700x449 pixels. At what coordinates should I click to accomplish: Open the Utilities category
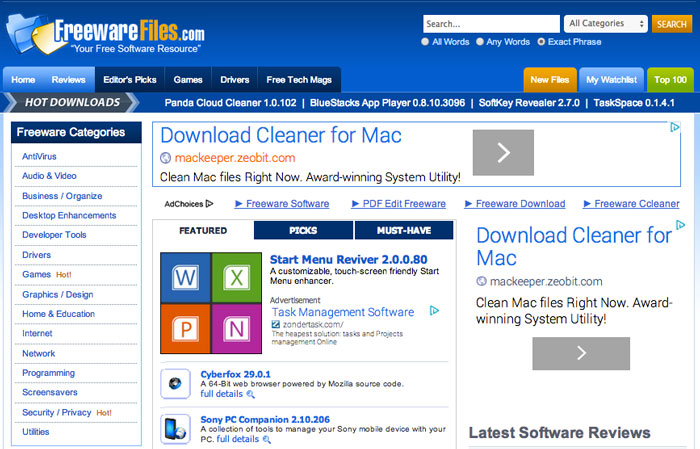(x=36, y=432)
